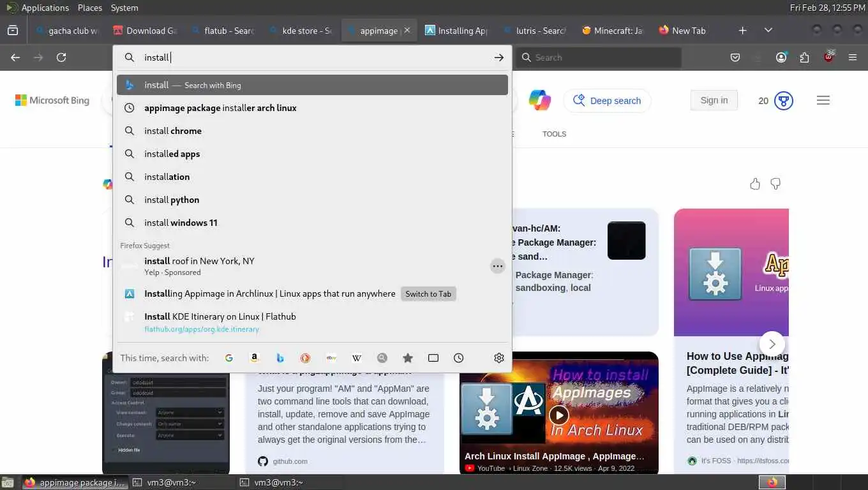Click the Go arrow in the address bar
The width and height of the screenshot is (868, 490).
(x=498, y=57)
